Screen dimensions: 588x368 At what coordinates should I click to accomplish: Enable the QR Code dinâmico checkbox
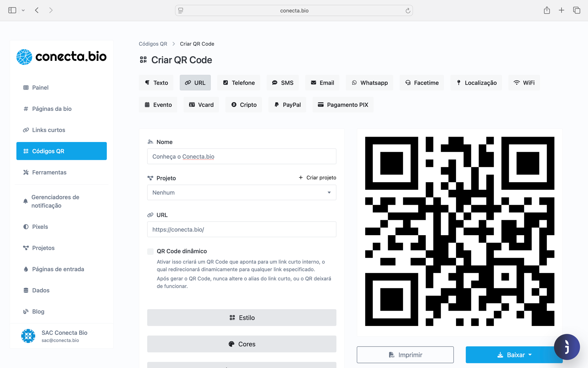tap(151, 251)
